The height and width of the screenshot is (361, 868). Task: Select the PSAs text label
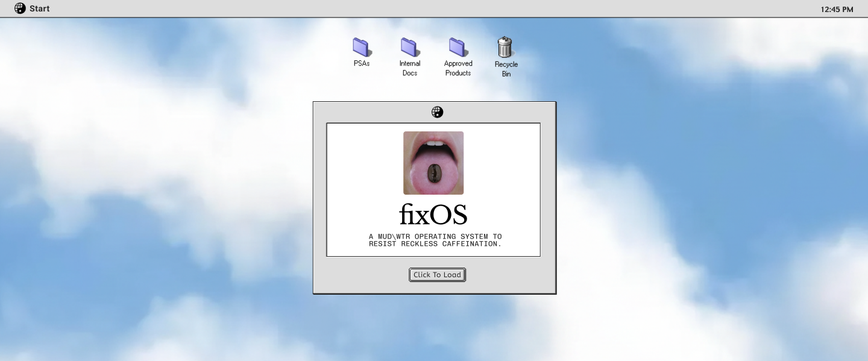pos(362,63)
